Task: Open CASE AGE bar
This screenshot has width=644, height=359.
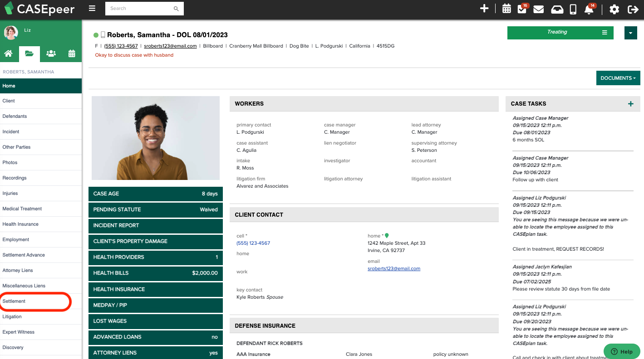Action: tap(156, 194)
